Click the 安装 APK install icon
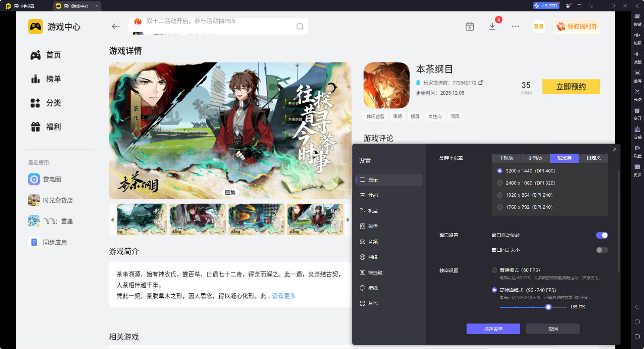 [637, 133]
